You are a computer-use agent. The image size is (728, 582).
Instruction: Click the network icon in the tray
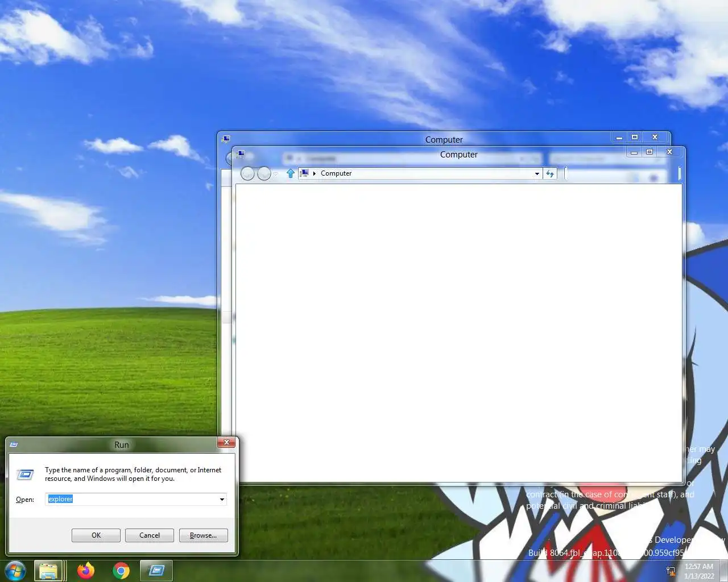[671, 571]
